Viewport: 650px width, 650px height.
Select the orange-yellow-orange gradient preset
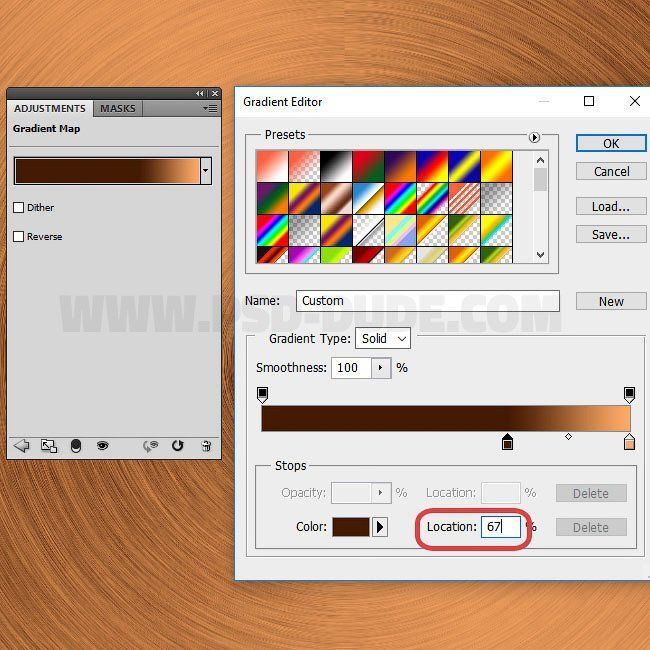click(x=497, y=166)
